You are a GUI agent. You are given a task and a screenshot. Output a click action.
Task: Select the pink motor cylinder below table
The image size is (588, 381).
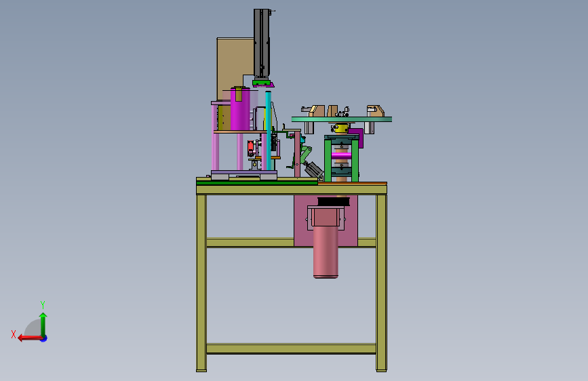pyautogui.click(x=326, y=252)
